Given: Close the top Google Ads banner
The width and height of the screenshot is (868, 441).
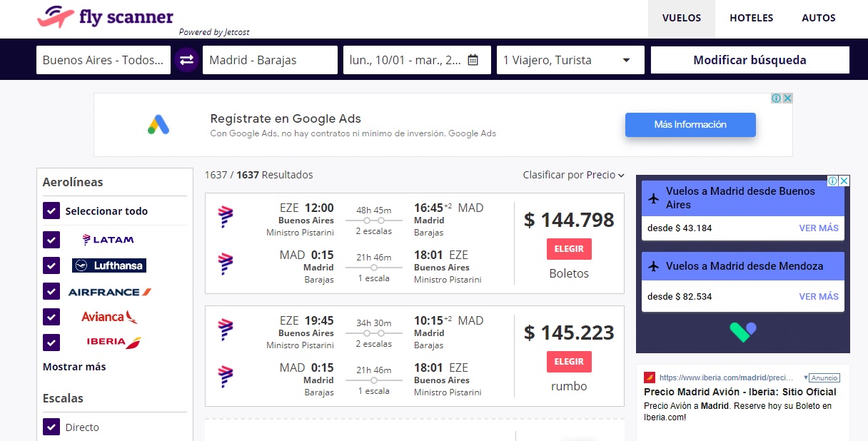Looking at the screenshot, I should pos(787,98).
